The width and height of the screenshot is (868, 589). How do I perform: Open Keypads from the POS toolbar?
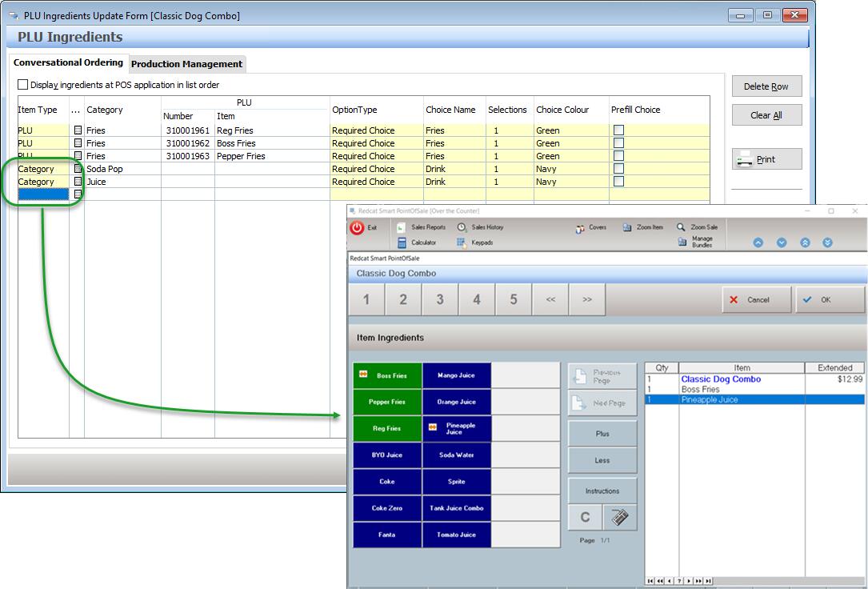(475, 242)
